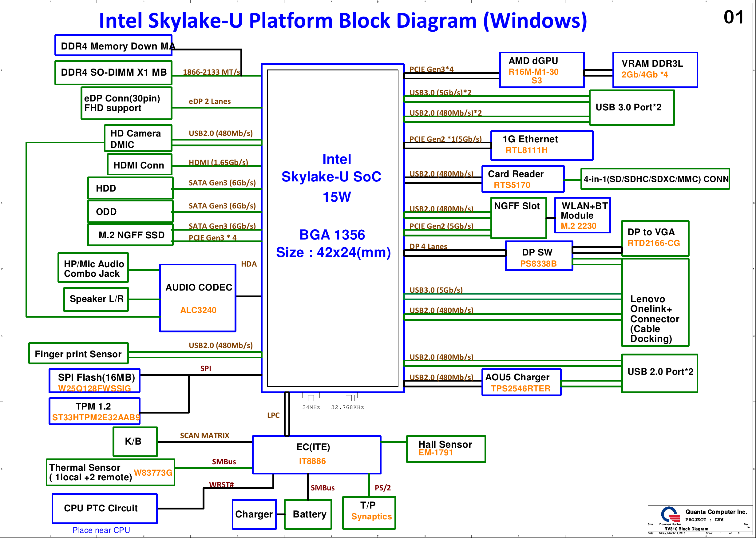
Task: Click the AOU5 Charger TPS2546RTER block
Action: pyautogui.click(x=522, y=382)
